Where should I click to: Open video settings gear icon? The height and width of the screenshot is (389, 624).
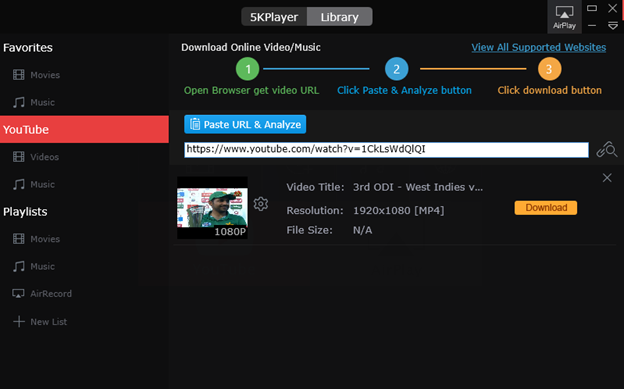point(261,204)
